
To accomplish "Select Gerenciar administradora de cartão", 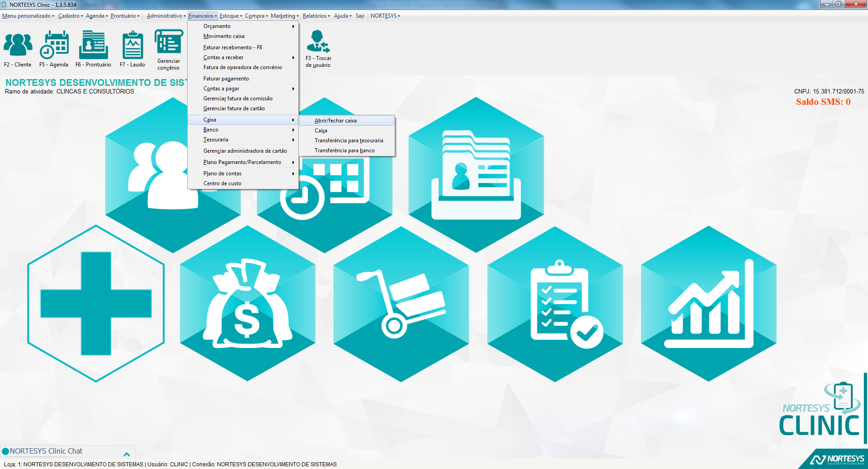I will 243,151.
